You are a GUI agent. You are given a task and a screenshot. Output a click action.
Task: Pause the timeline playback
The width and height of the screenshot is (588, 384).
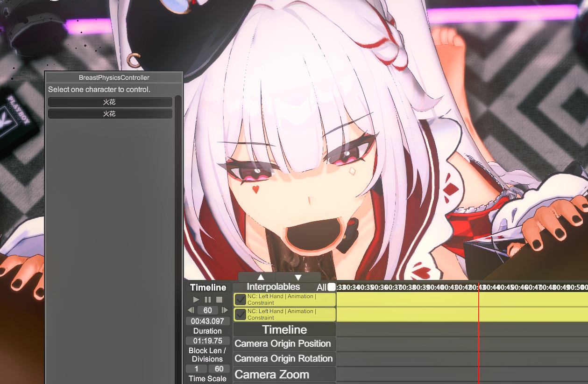point(208,300)
